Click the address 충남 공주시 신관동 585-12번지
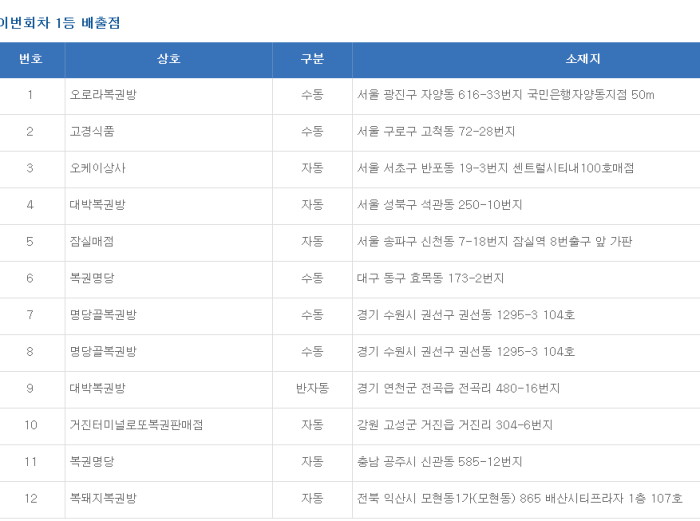700x521 pixels. 439,461
